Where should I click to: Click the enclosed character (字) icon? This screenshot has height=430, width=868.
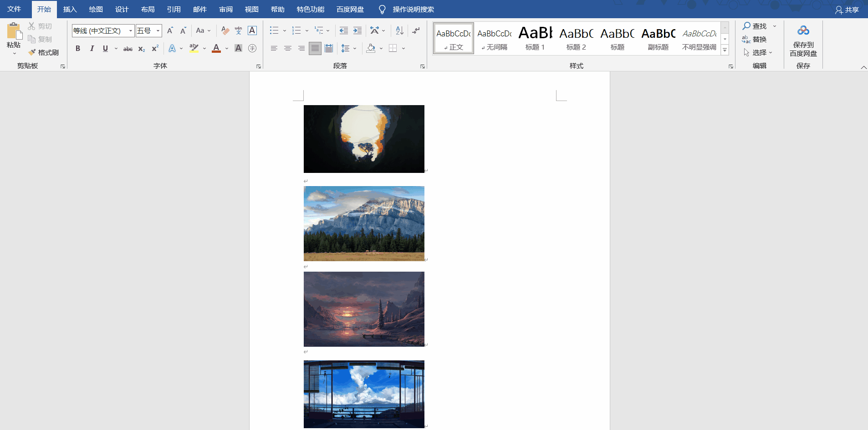[x=252, y=48]
